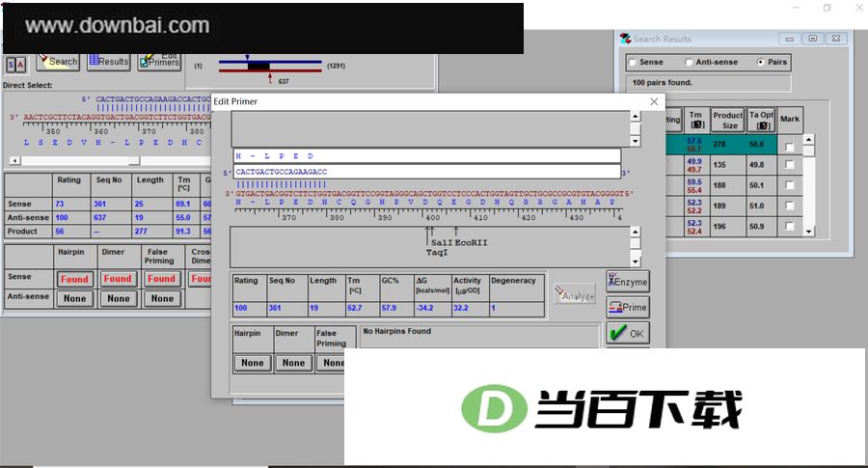Screen dimensions: 868x468
Task: Select the Pairs radio button
Action: 761,62
